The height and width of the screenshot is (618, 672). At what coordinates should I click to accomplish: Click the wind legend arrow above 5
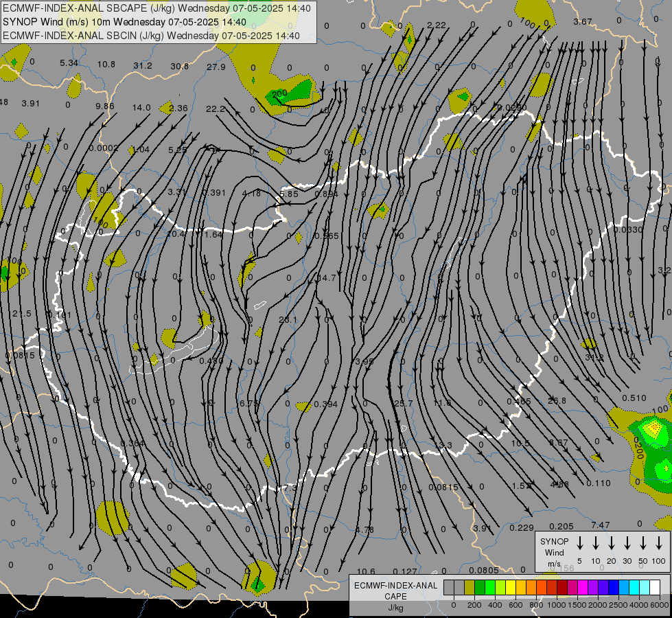click(579, 543)
